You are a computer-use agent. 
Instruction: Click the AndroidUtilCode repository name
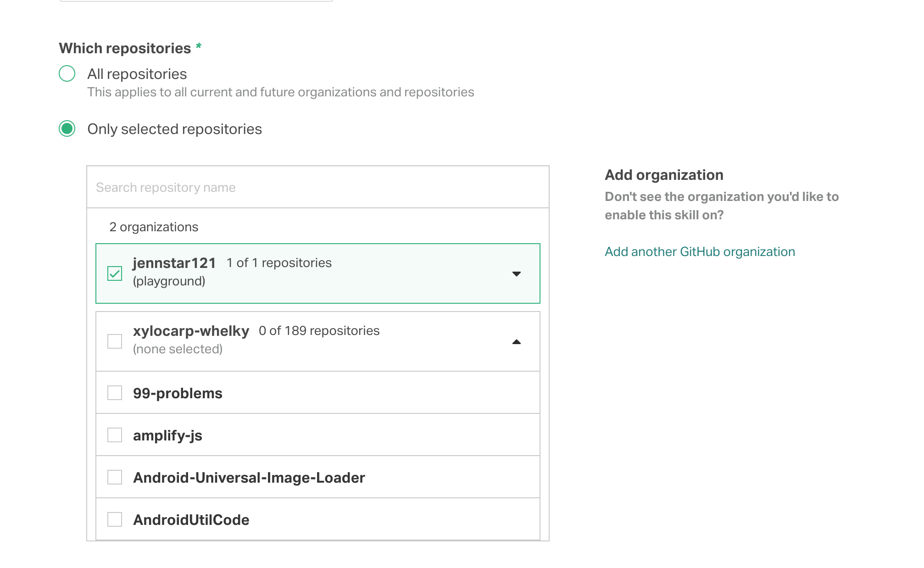[x=191, y=520]
